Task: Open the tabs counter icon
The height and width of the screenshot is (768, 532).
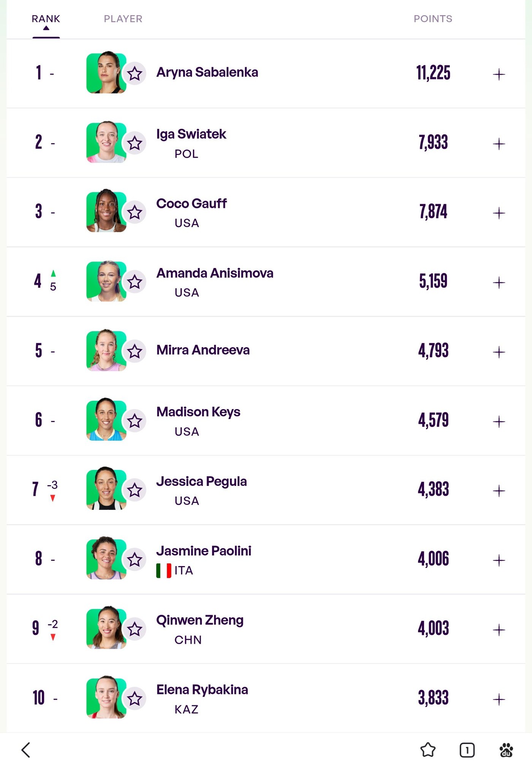Action: [x=467, y=750]
